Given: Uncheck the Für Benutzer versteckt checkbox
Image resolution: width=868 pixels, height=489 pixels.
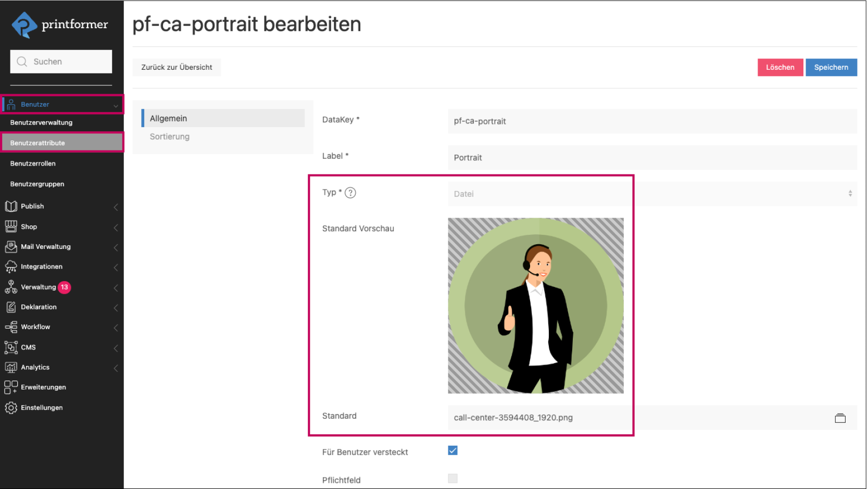Looking at the screenshot, I should (452, 451).
